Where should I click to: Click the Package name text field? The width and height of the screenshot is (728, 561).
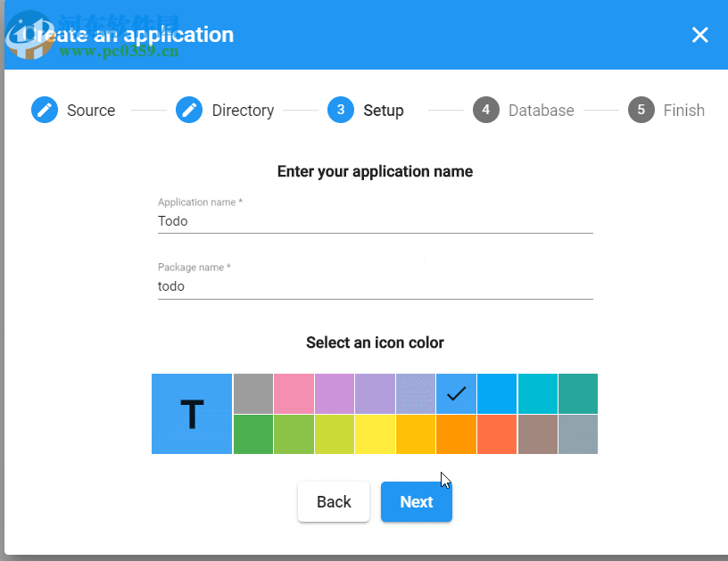375,286
